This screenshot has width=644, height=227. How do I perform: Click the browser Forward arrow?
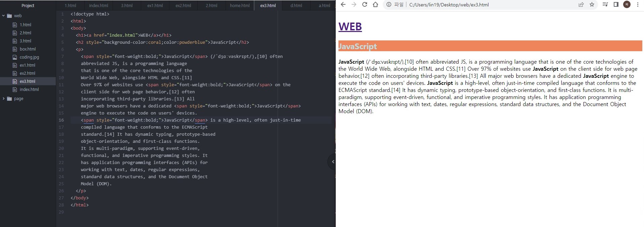point(354,5)
